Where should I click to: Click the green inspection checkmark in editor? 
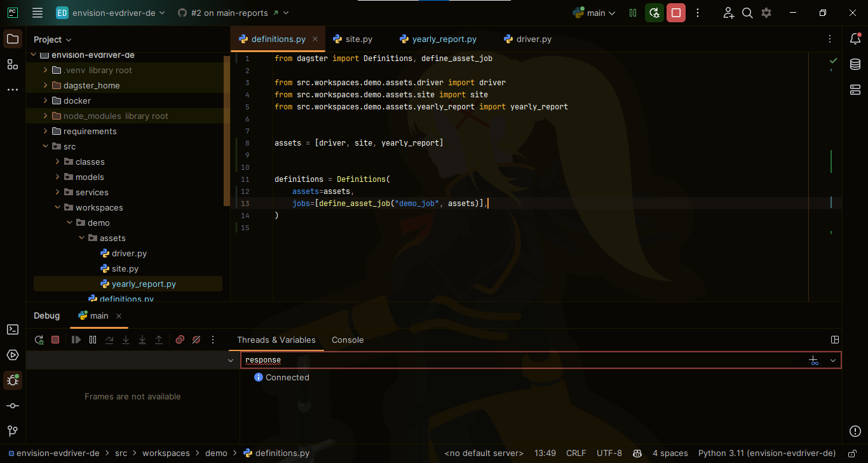coord(834,60)
